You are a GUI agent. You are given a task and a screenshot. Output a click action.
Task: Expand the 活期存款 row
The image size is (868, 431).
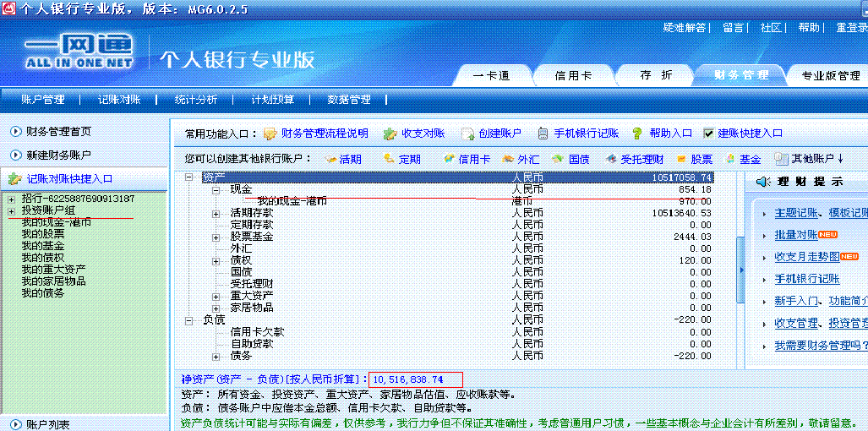pyautogui.click(x=216, y=213)
